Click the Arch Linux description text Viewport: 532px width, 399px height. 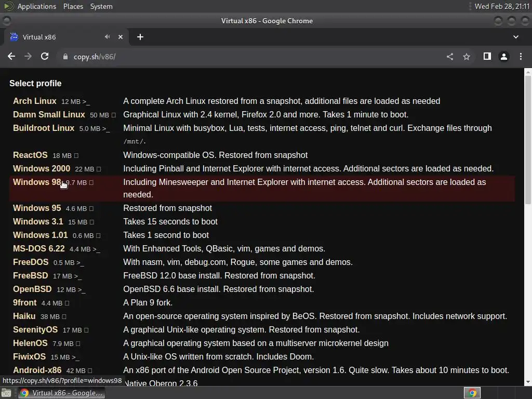coord(282,101)
